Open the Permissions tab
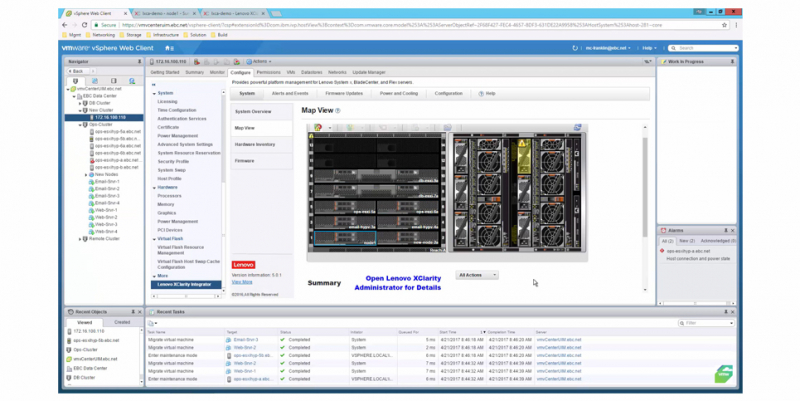This screenshot has width=800, height=401. pos(268,72)
